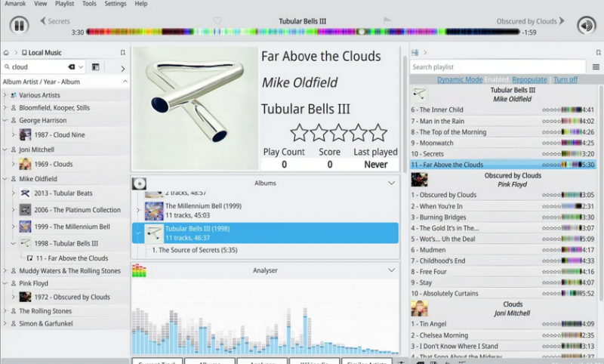Expand the 1987 - Cloud Nine album
The image size is (604, 364).
13,134
